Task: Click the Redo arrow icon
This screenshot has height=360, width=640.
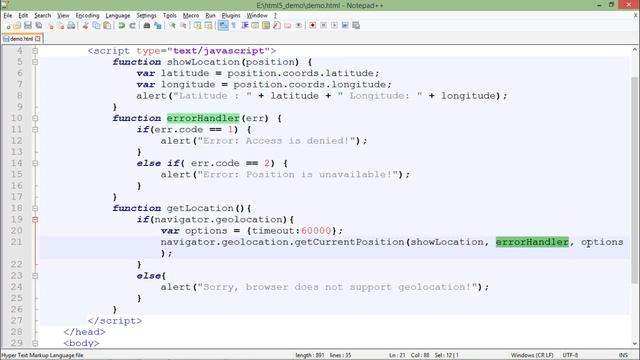Action: tap(132, 26)
